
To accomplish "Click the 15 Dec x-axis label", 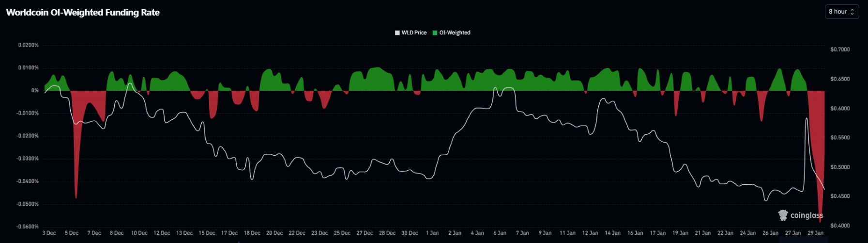I will (207, 233).
